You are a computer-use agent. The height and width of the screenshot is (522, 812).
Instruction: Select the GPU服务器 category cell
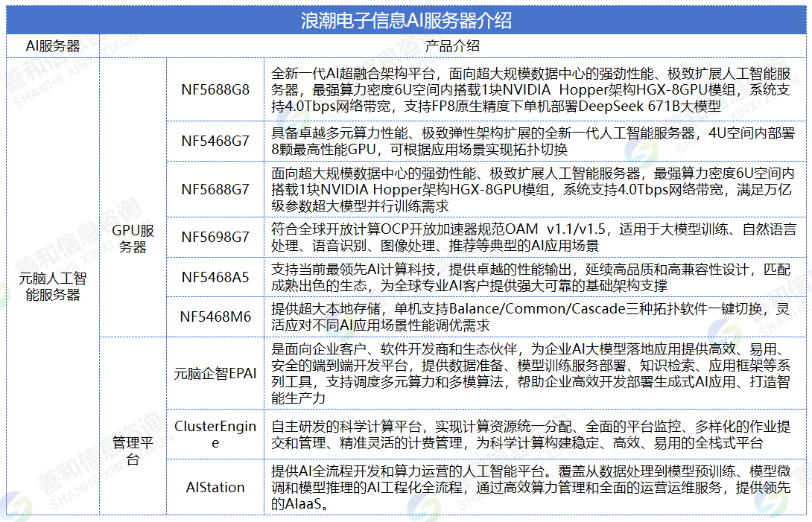pos(133,238)
